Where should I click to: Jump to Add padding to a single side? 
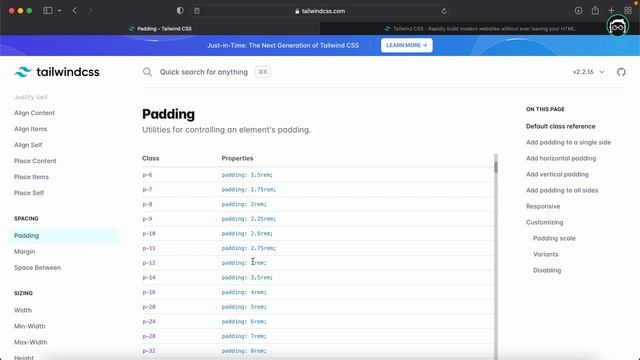(569, 142)
